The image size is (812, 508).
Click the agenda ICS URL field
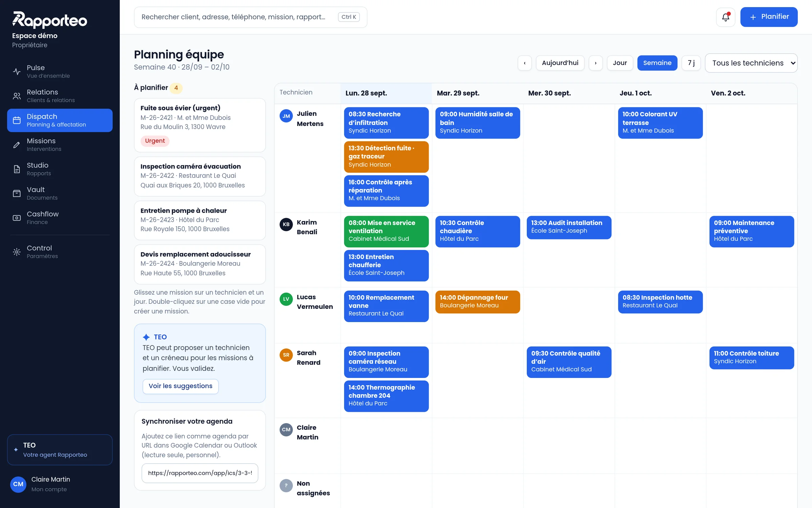200,473
